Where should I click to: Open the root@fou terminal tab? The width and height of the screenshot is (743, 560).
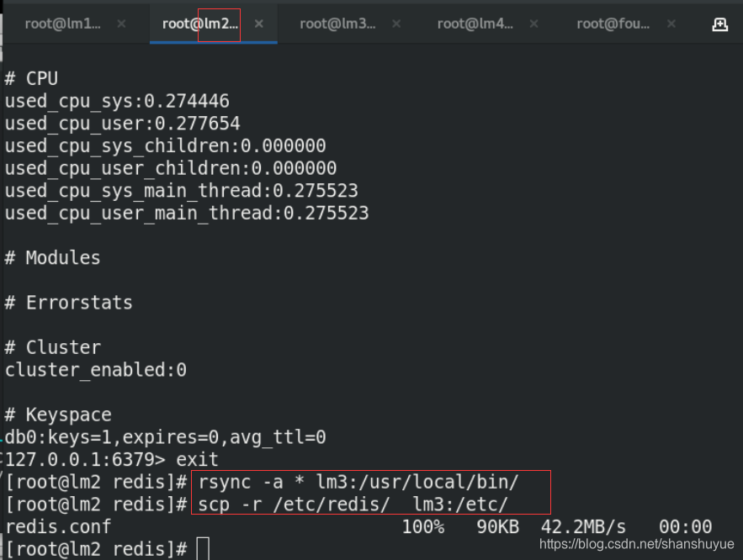pyautogui.click(x=613, y=24)
